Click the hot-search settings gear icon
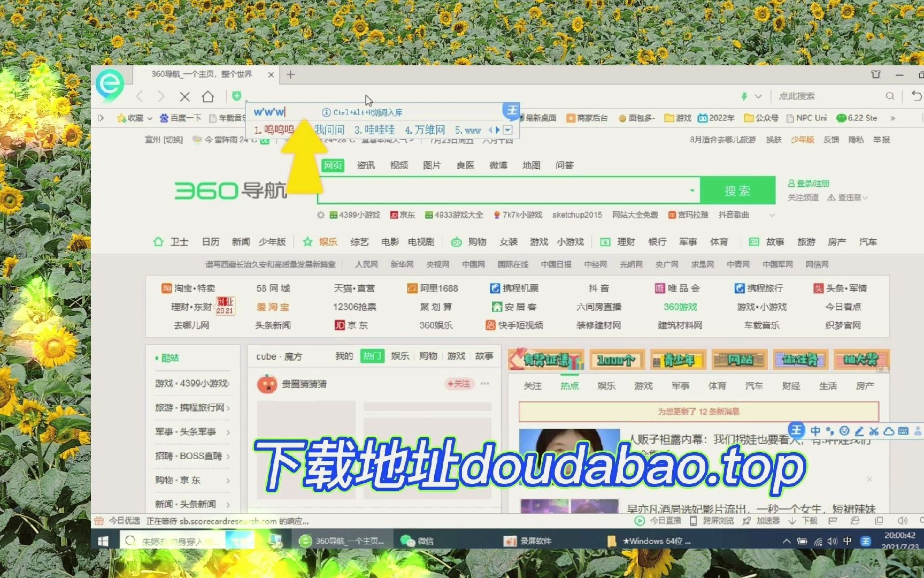Image resolution: width=924 pixels, height=578 pixels. point(321,215)
